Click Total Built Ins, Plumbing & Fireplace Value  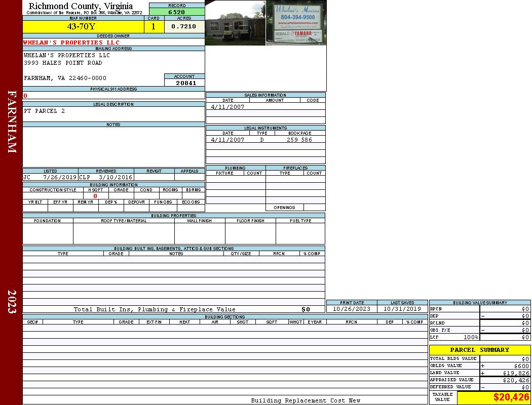pos(155,309)
